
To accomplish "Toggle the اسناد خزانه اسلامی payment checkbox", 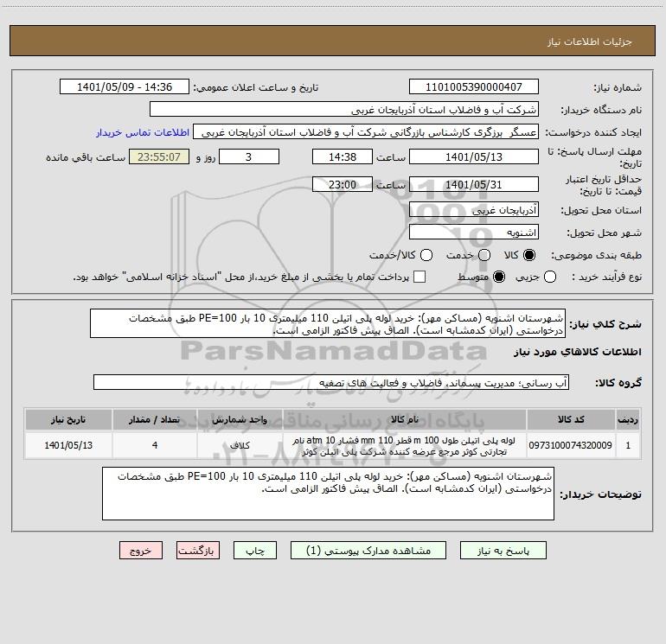I will 419,277.
